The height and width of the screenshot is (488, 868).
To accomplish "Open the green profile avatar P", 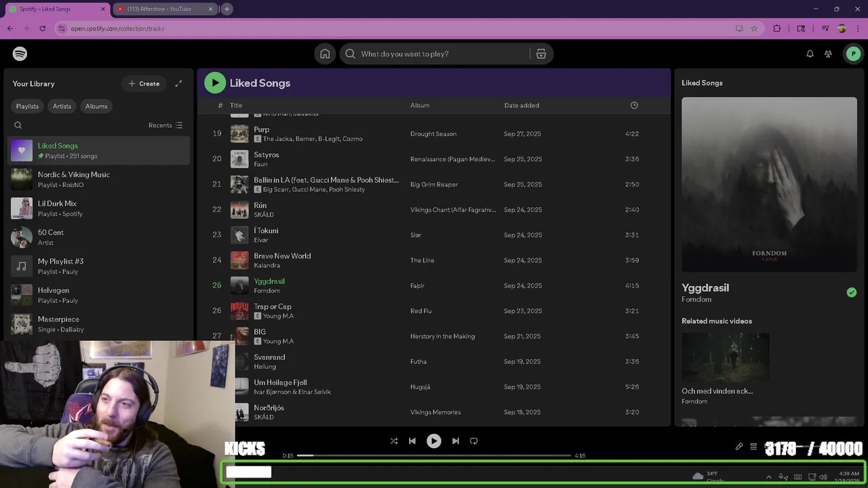I will click(x=853, y=54).
